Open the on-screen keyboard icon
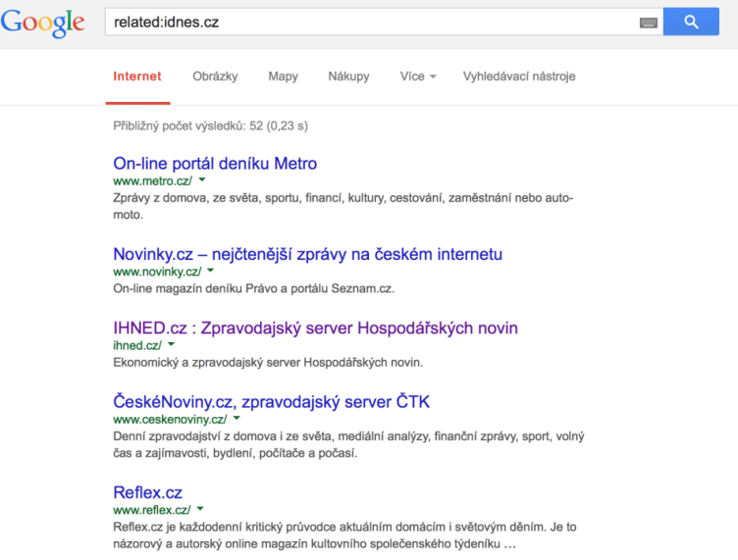The width and height of the screenshot is (738, 560). pos(648,23)
